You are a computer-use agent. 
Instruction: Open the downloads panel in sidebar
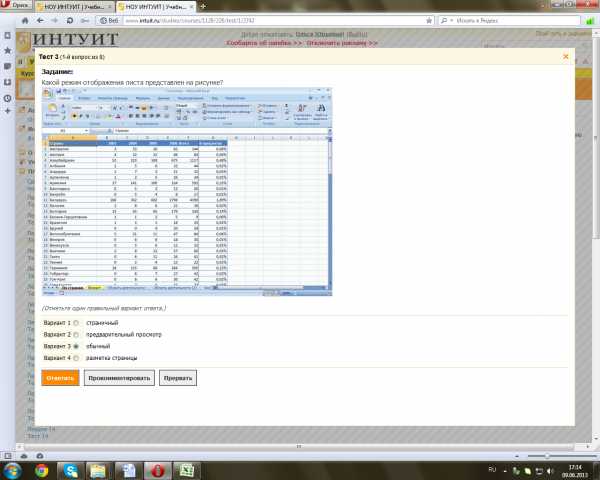tap(7, 82)
